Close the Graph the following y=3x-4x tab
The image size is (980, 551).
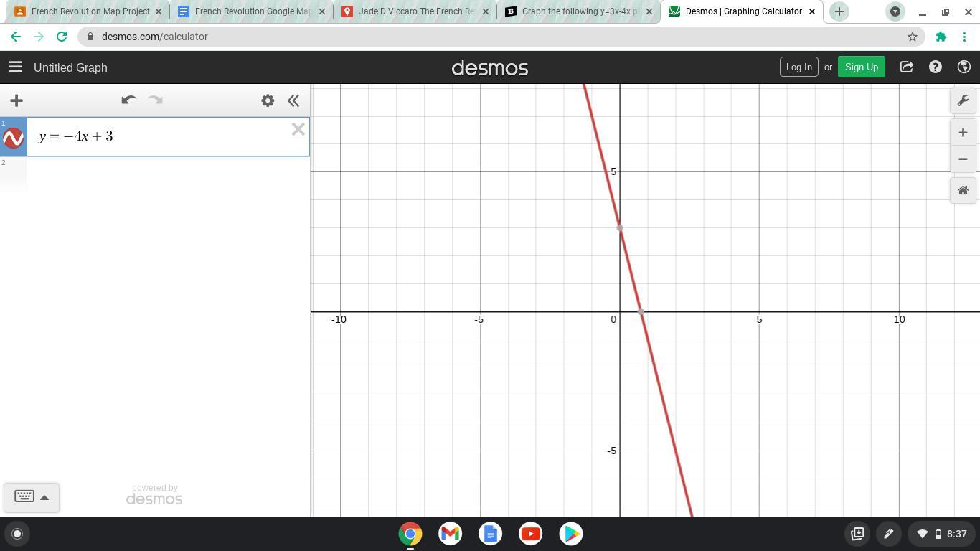[649, 11]
